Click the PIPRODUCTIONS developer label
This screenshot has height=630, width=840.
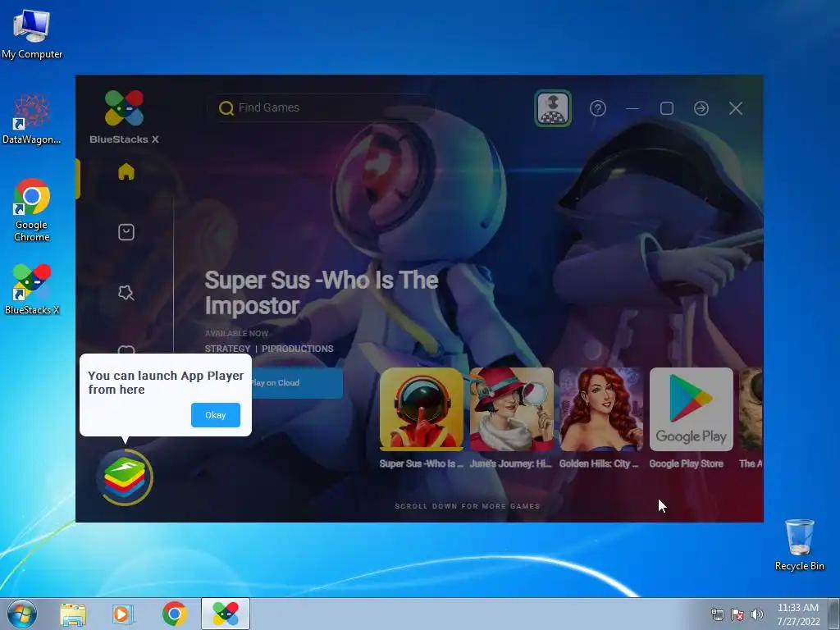click(297, 349)
